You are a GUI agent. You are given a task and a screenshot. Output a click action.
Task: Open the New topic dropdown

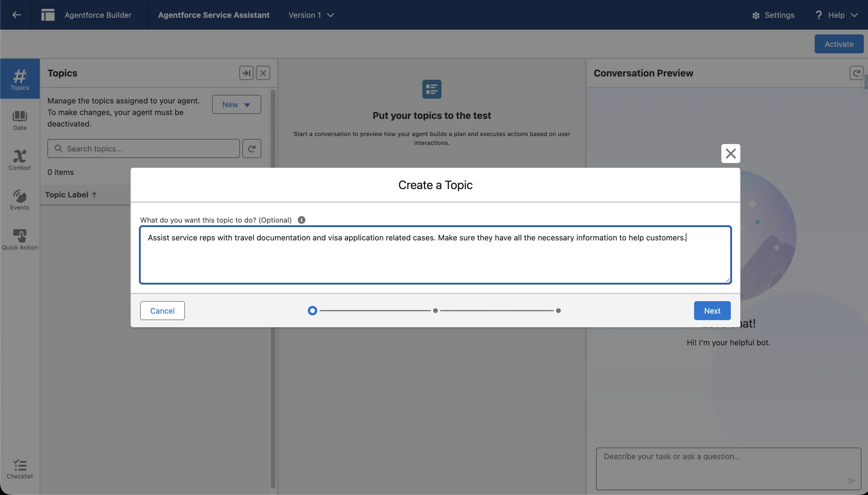236,104
